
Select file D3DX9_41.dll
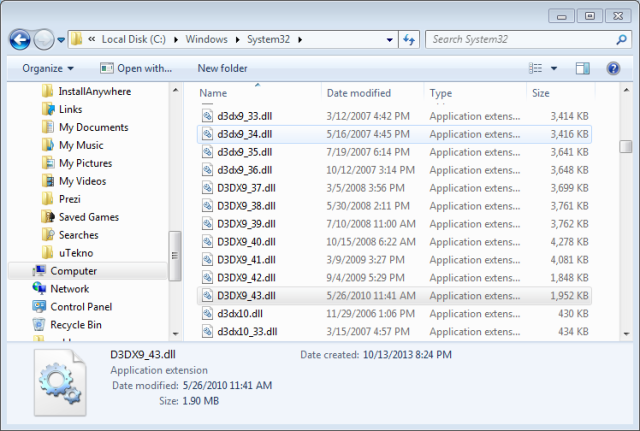click(x=394, y=260)
